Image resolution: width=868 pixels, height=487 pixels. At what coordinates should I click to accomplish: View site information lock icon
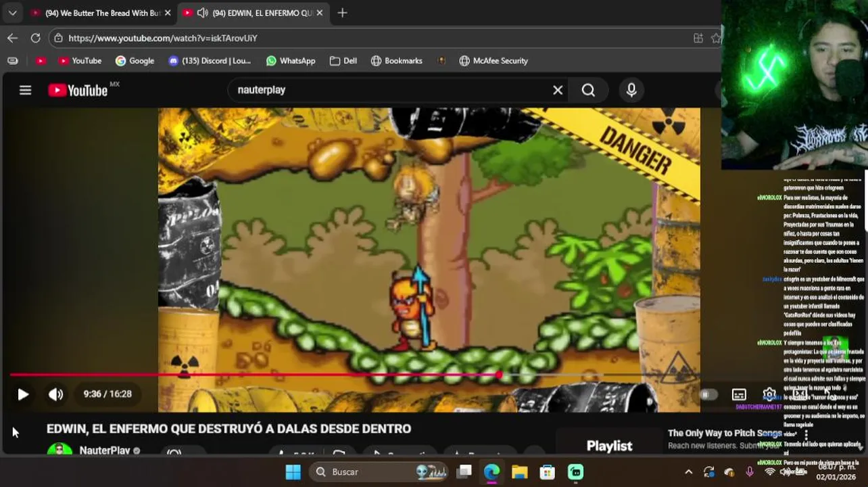click(x=59, y=38)
